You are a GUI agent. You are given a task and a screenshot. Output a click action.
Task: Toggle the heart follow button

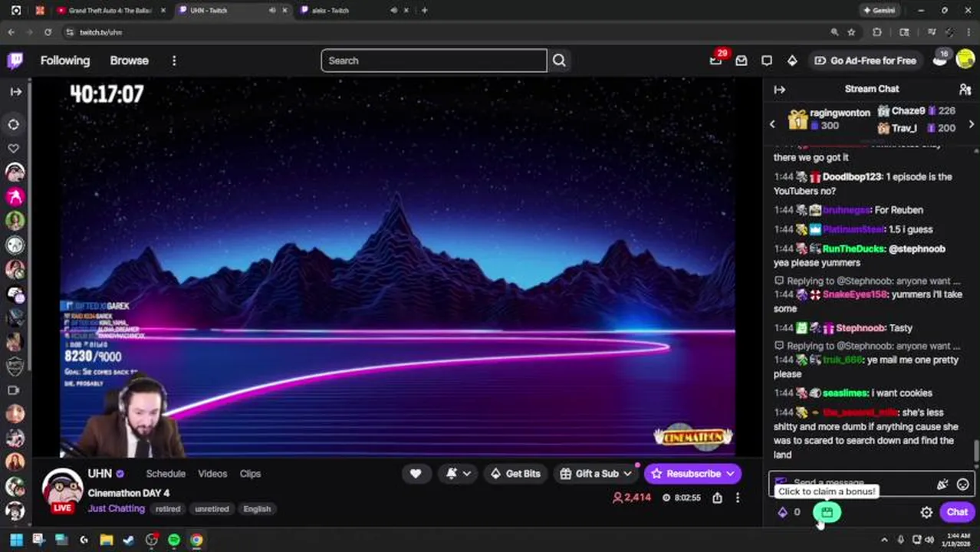416,474
